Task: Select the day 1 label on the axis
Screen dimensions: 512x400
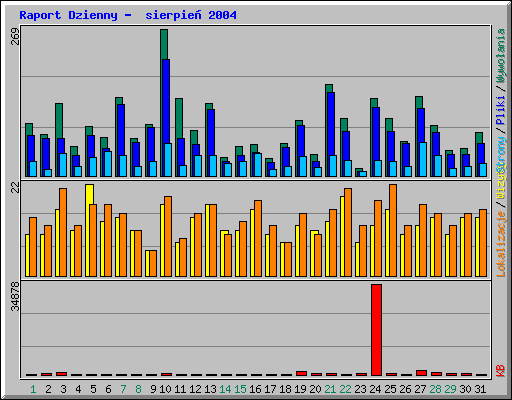Action: 33,389
